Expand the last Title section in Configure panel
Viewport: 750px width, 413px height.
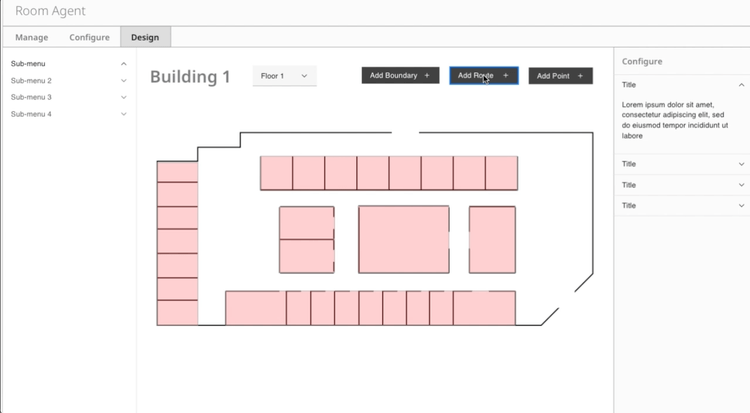pos(741,205)
